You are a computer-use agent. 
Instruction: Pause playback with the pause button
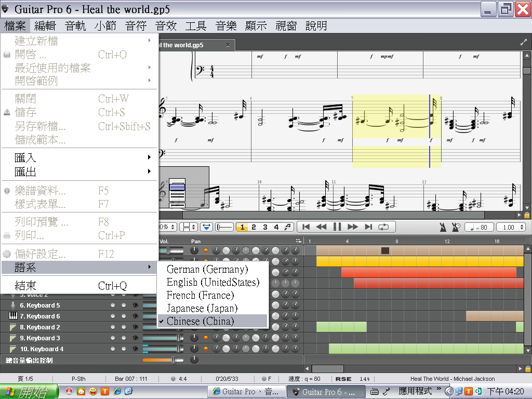point(337,227)
